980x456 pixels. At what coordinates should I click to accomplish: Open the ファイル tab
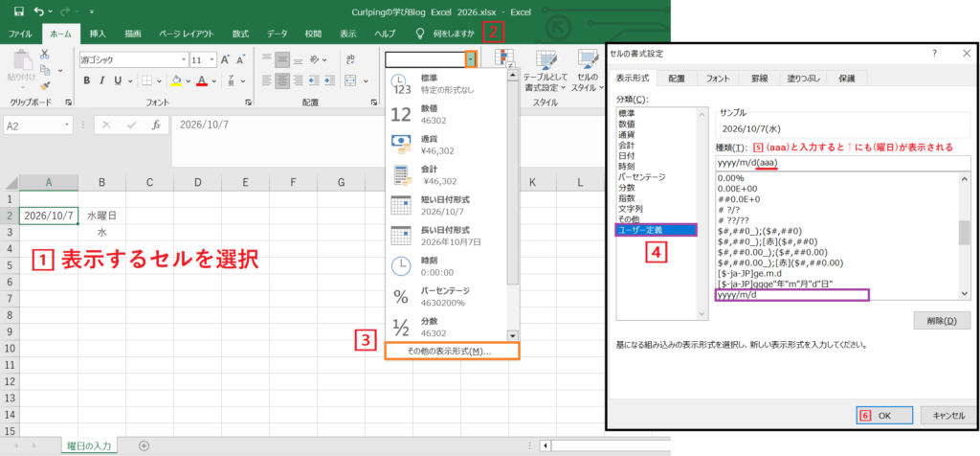[20, 34]
